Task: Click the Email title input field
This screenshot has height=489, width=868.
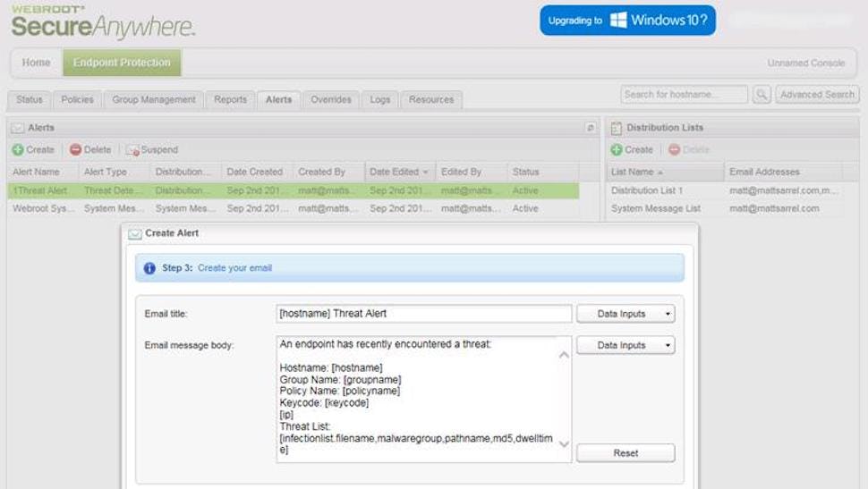Action: point(424,314)
